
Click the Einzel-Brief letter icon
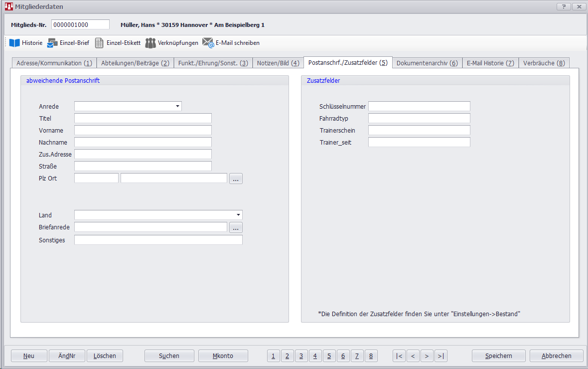tap(52, 43)
